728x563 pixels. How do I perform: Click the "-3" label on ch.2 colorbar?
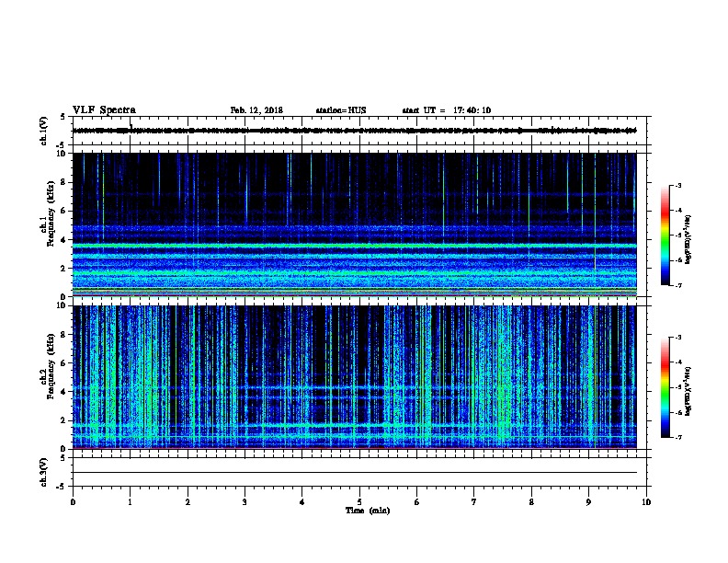coord(678,338)
